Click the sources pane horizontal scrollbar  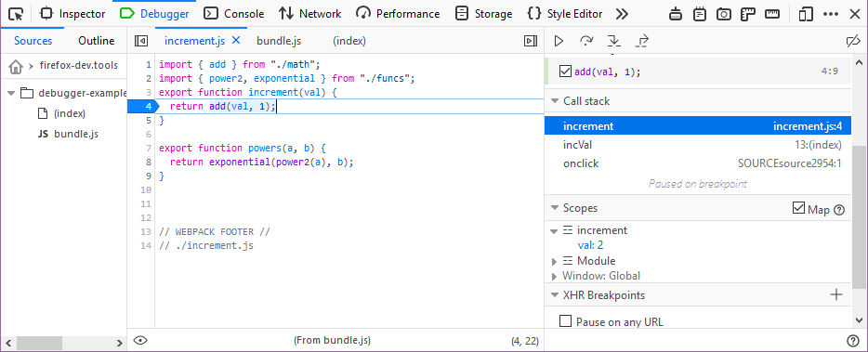39,342
